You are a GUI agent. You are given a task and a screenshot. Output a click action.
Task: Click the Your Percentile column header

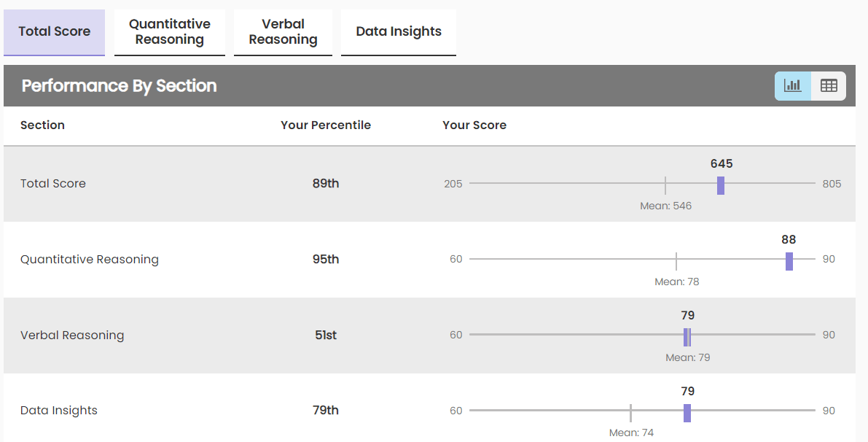coord(326,125)
